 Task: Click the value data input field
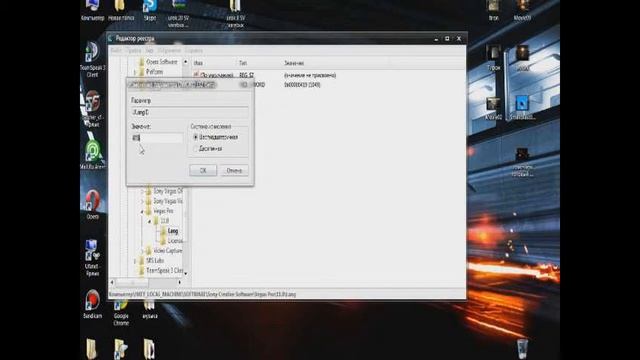point(157,138)
